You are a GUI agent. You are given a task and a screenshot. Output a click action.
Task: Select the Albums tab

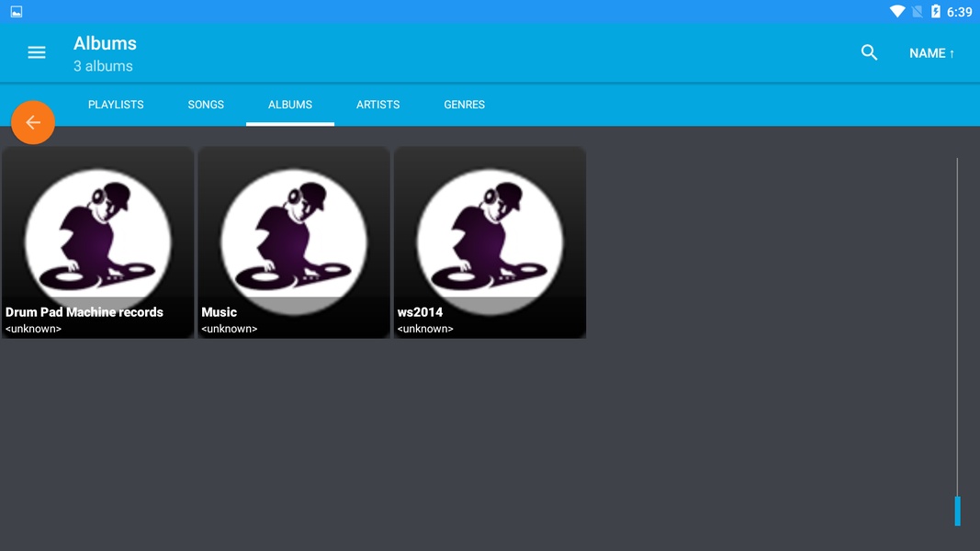[x=290, y=105]
